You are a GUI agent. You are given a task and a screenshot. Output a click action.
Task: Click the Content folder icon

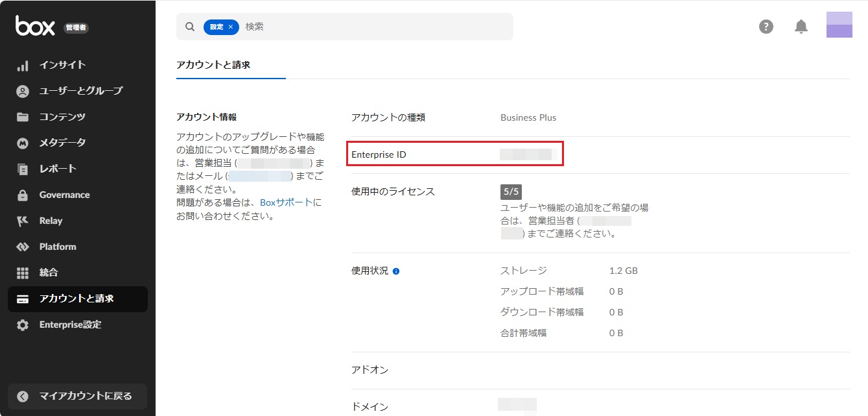point(23,117)
